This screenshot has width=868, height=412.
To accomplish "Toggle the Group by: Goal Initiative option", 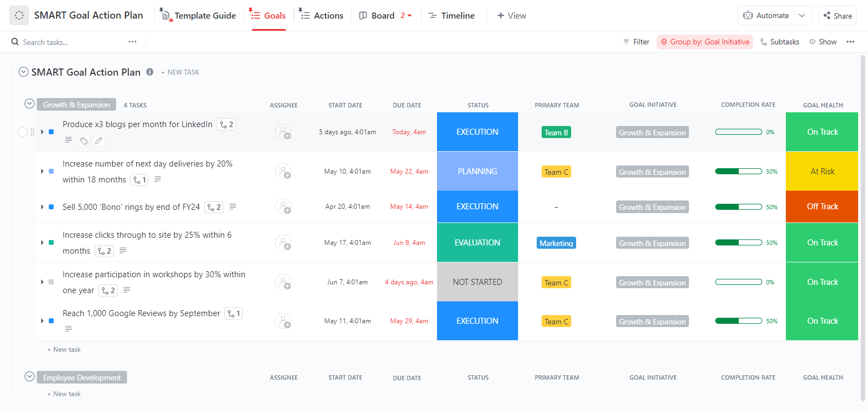I will click(704, 42).
